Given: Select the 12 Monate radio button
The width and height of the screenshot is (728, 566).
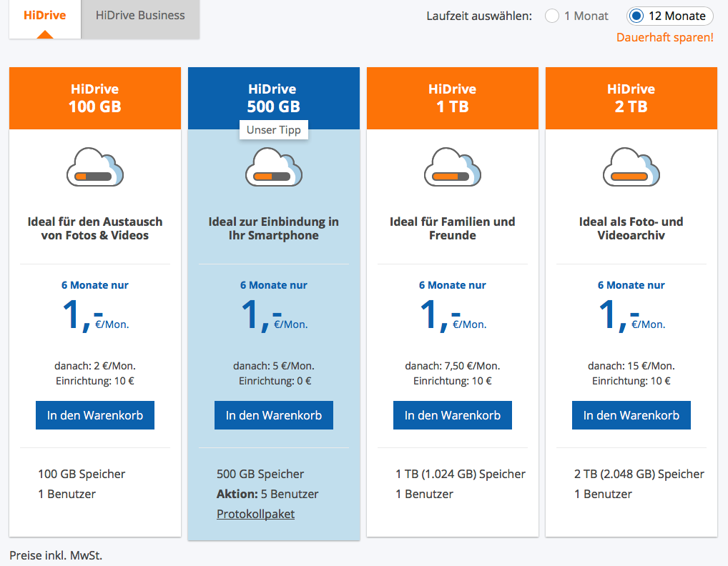Looking at the screenshot, I should 636,16.
